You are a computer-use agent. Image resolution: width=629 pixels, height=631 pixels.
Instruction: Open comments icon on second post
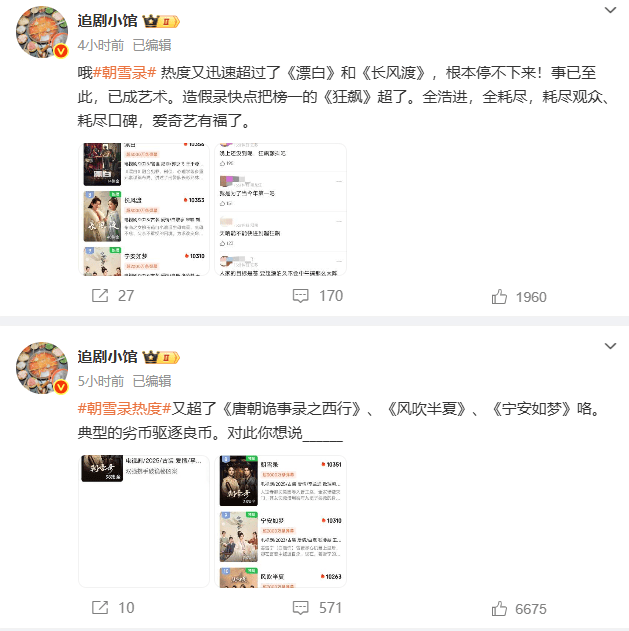301,608
